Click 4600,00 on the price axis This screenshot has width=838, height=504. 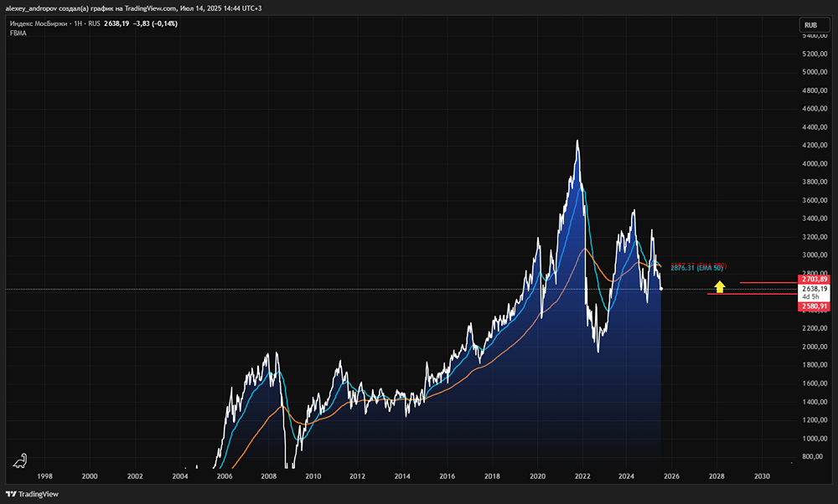(x=815, y=108)
